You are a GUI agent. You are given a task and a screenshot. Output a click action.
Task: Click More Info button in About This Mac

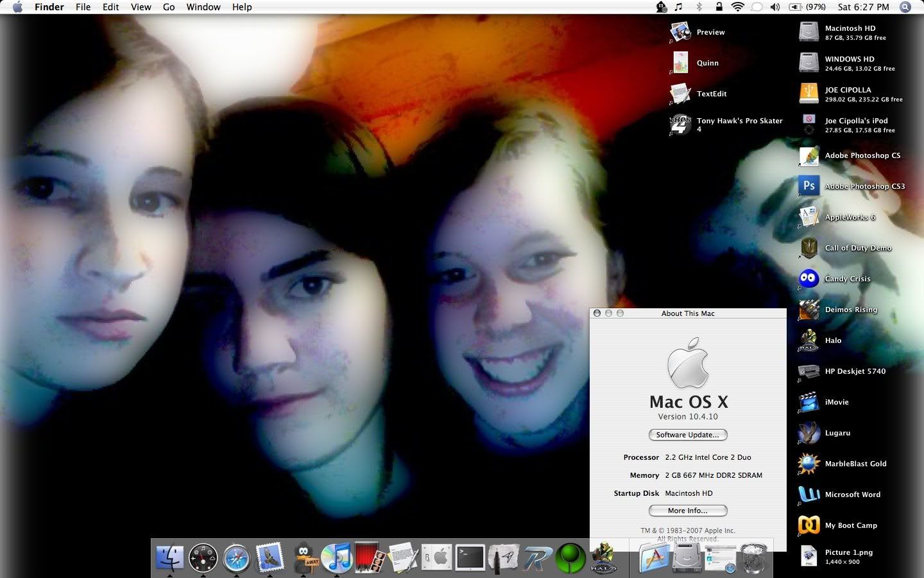pyautogui.click(x=688, y=511)
